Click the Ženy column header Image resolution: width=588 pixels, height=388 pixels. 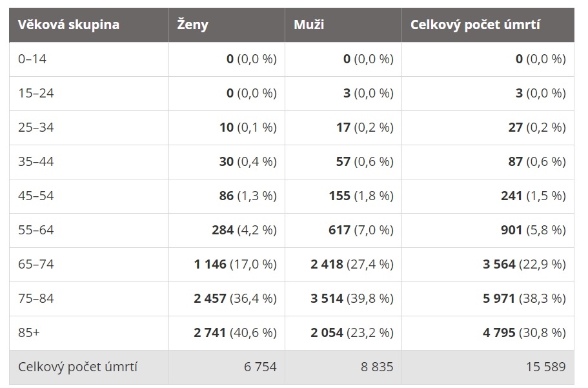(192, 25)
